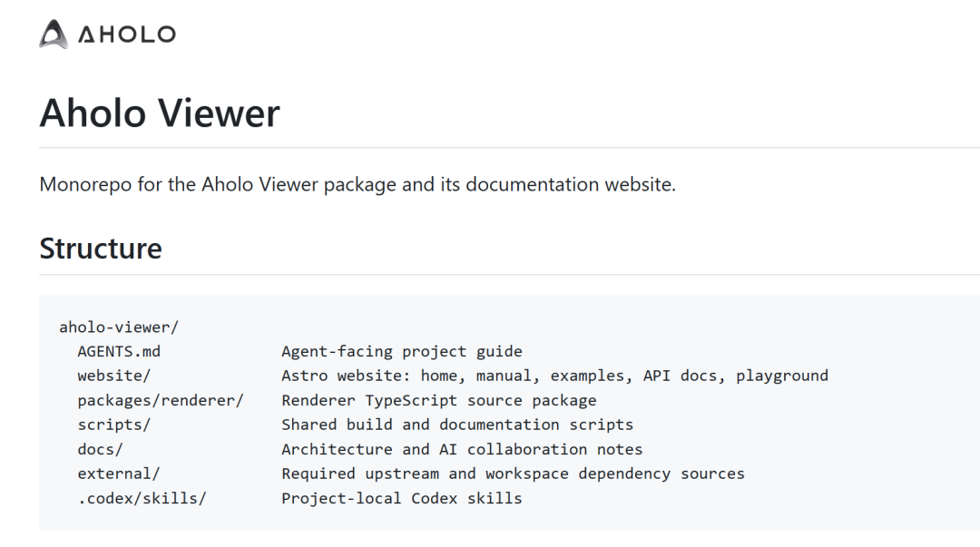The height and width of the screenshot is (547, 980).
Task: Select the docs/ folder entry
Action: click(100, 449)
